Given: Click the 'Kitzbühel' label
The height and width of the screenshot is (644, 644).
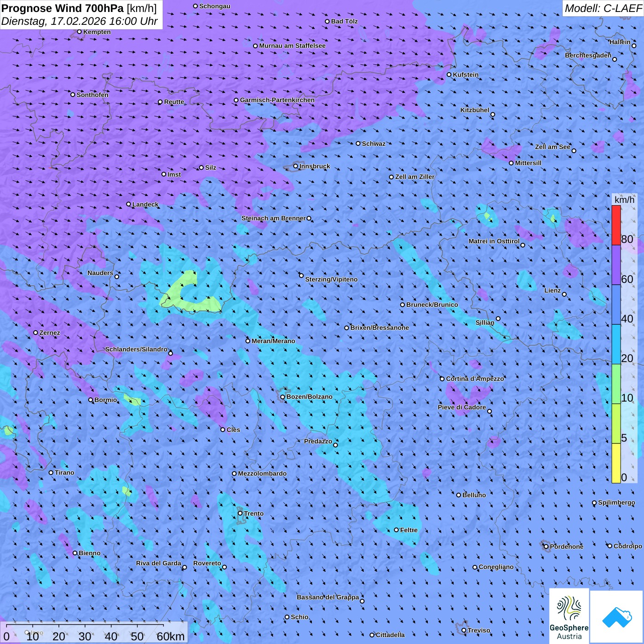Looking at the screenshot, I should click(475, 110).
